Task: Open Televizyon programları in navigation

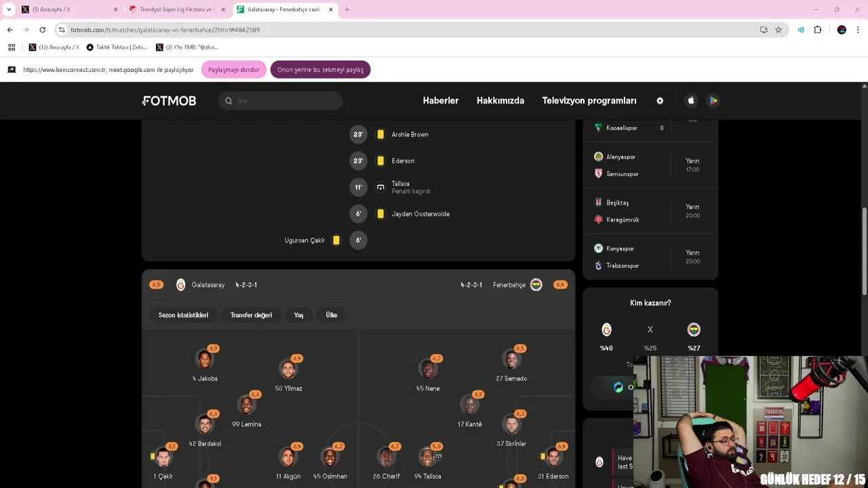Action: (x=589, y=100)
